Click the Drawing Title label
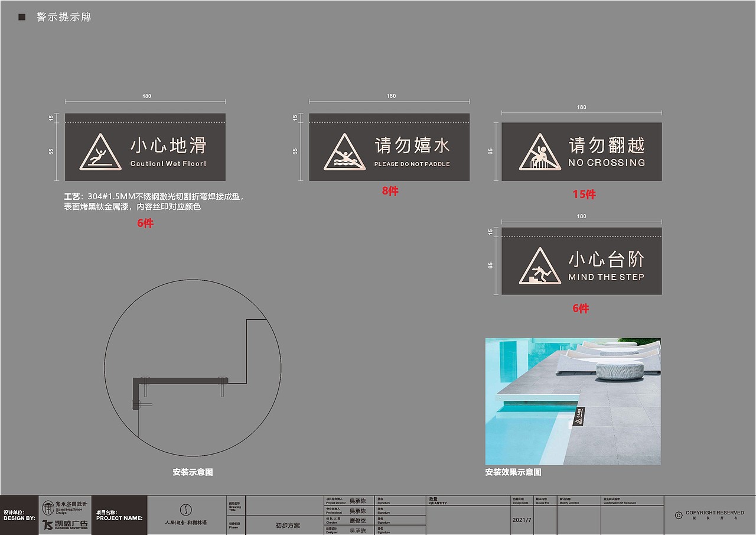This screenshot has width=756, height=535. 234,508
